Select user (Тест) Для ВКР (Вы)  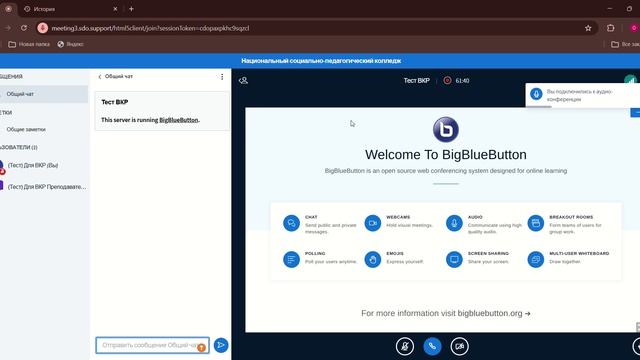tap(33, 165)
